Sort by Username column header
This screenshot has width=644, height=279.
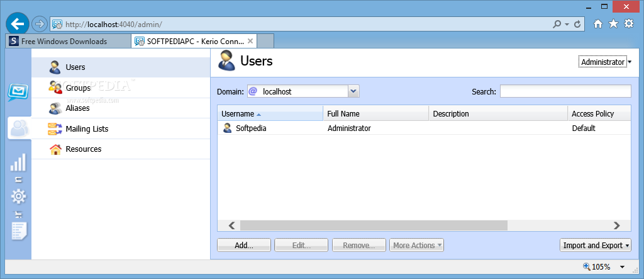point(270,113)
